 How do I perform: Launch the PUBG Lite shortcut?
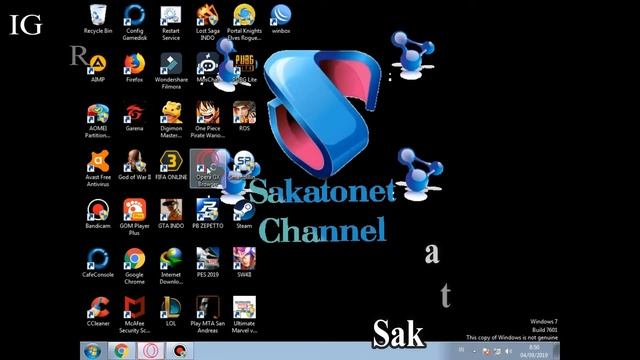coord(244,68)
